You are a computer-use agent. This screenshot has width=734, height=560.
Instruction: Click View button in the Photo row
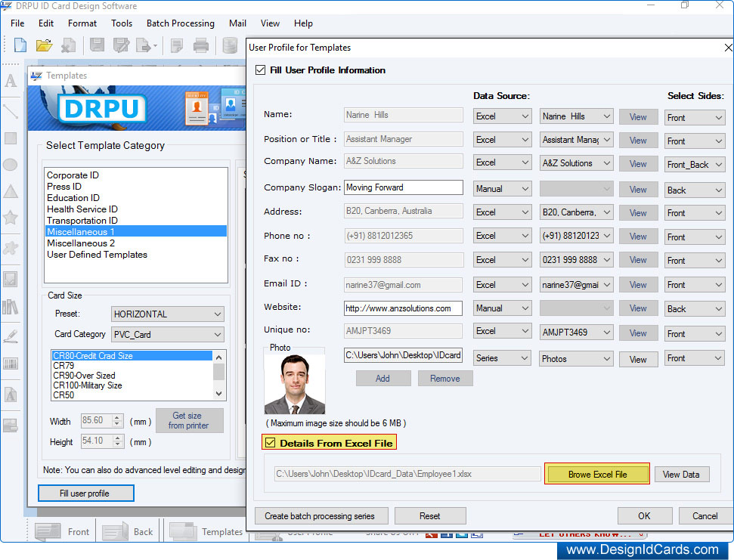638,359
